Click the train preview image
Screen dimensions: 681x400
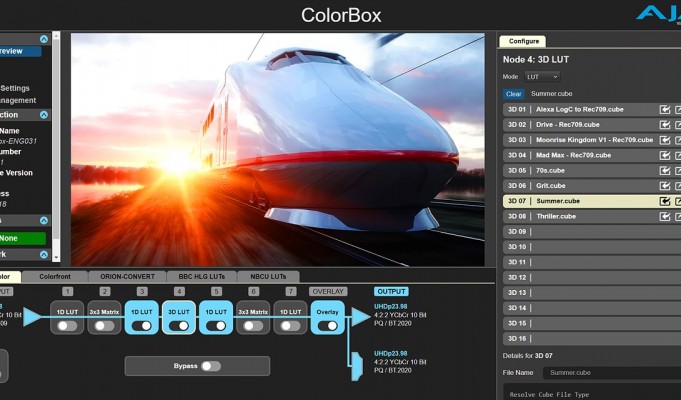[x=278, y=149]
